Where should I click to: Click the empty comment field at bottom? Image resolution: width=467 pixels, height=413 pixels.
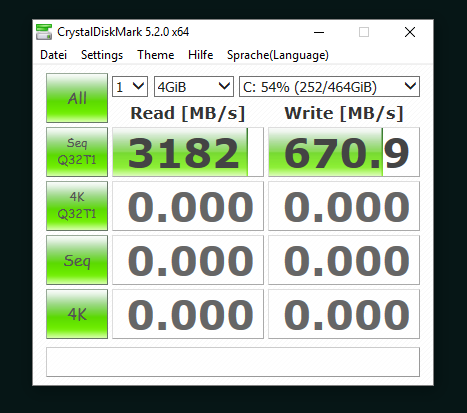[x=233, y=362]
